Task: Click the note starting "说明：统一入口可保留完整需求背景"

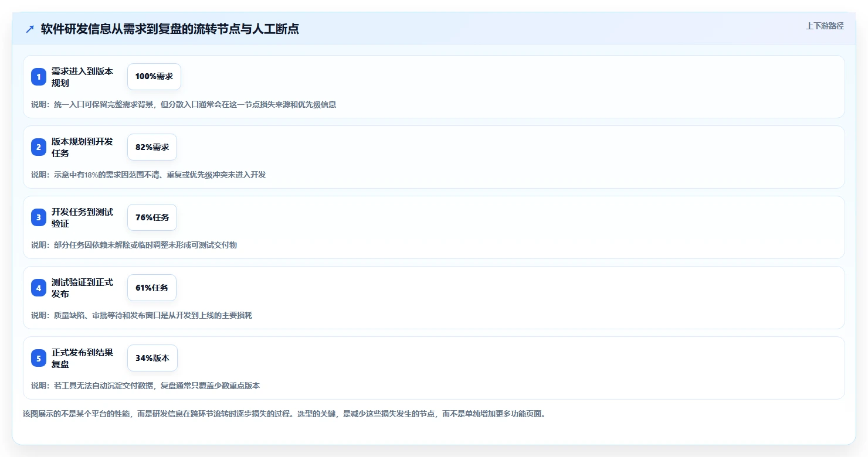Action: pyautogui.click(x=184, y=104)
